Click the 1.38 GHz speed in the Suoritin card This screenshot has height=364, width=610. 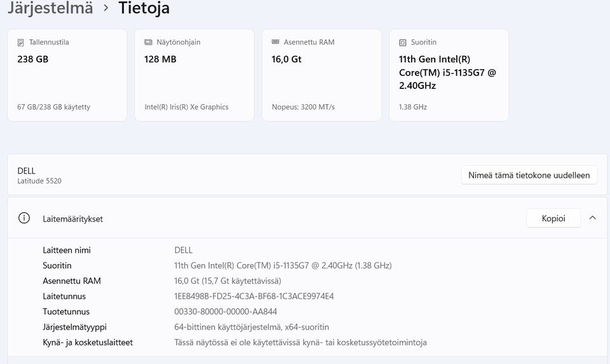coord(412,107)
